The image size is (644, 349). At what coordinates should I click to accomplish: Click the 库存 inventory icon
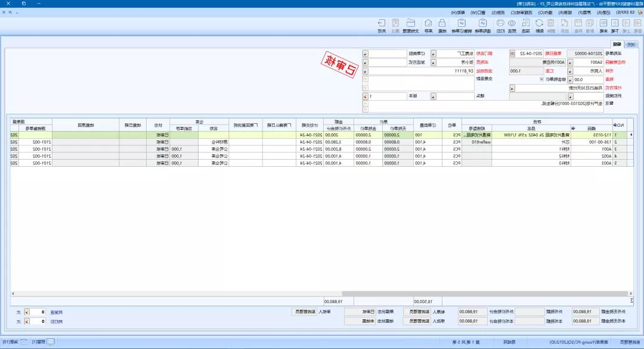428,26
